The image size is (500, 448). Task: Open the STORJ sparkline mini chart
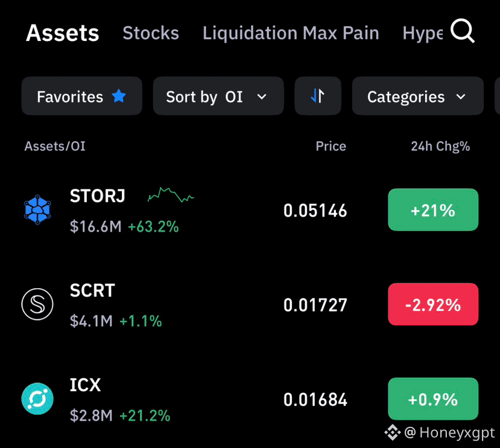click(x=171, y=195)
